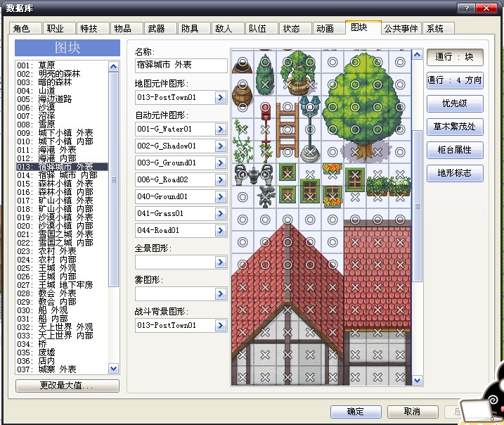Click tile palette scroll-down arrow
The width and height of the screenshot is (504, 425).
417,381
